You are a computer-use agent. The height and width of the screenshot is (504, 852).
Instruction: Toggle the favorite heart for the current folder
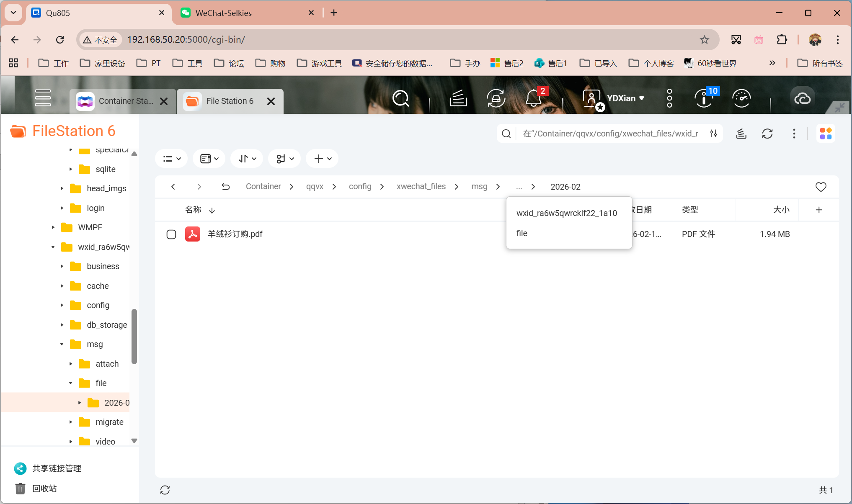coord(821,187)
